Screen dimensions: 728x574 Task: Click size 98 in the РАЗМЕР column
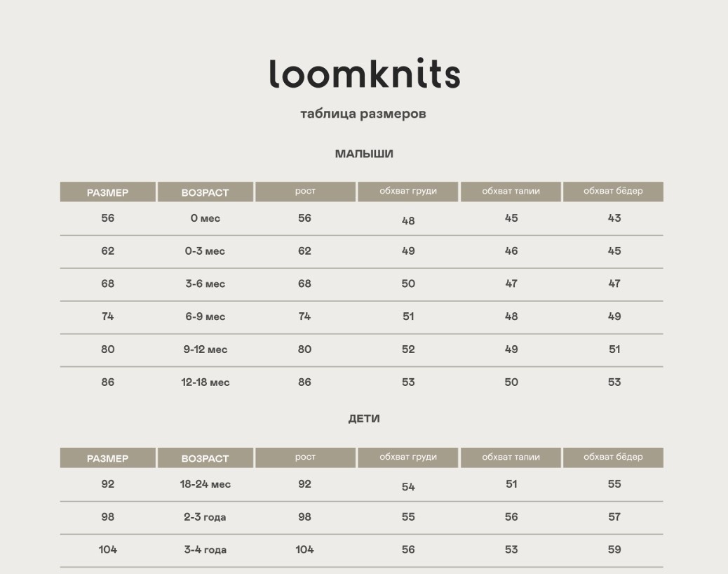[x=108, y=517]
